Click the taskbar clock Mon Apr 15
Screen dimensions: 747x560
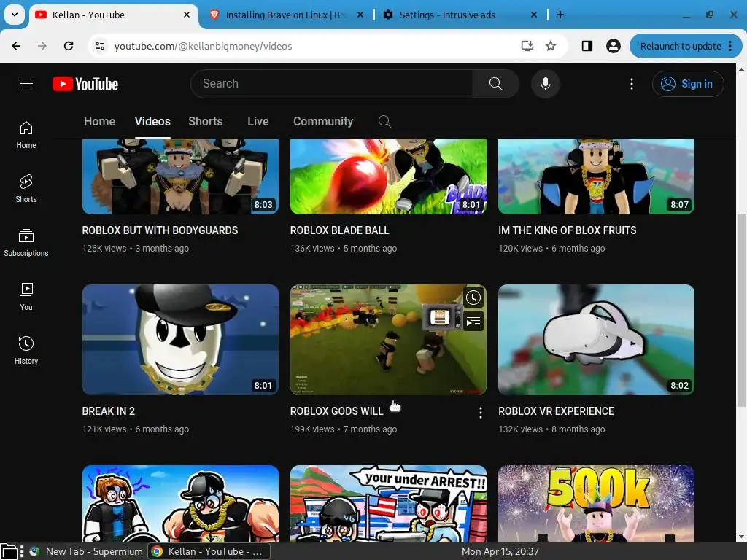[x=500, y=551]
